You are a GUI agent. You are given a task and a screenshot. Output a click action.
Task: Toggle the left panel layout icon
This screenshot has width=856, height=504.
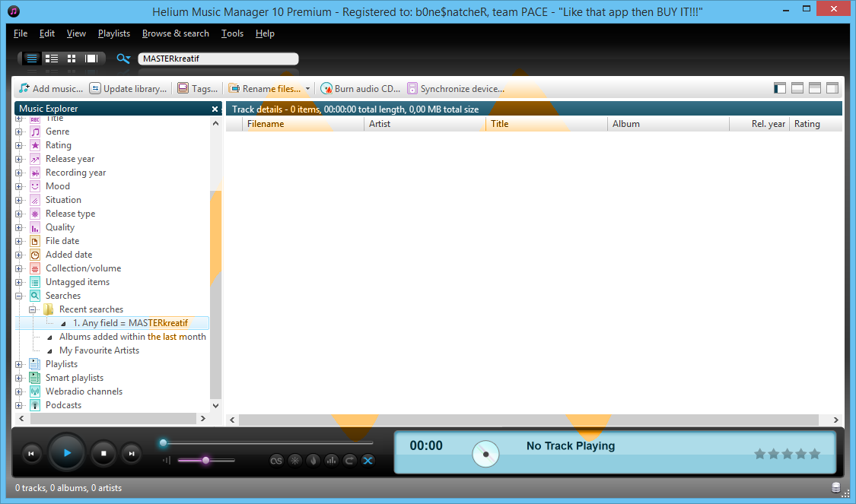tap(780, 88)
